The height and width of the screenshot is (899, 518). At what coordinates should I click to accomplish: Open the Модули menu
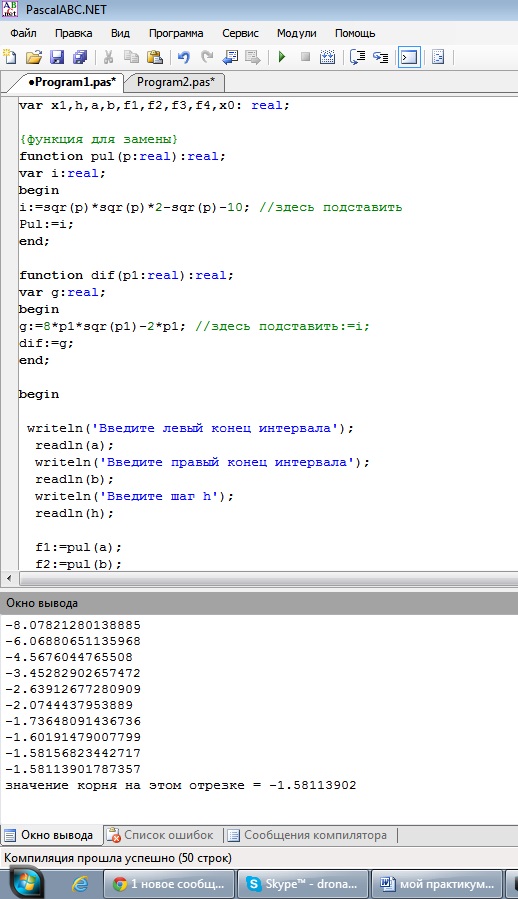pyautogui.click(x=297, y=33)
